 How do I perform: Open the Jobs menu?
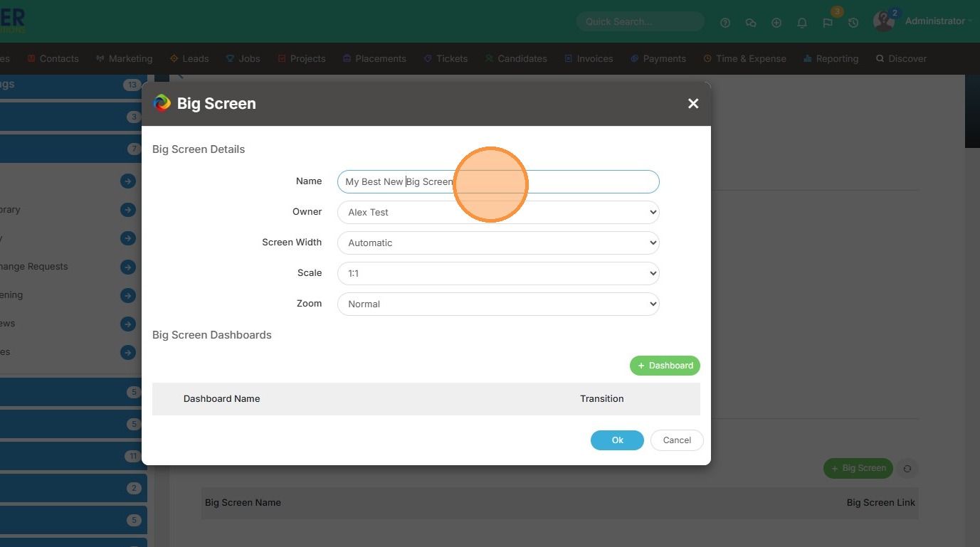(243, 58)
